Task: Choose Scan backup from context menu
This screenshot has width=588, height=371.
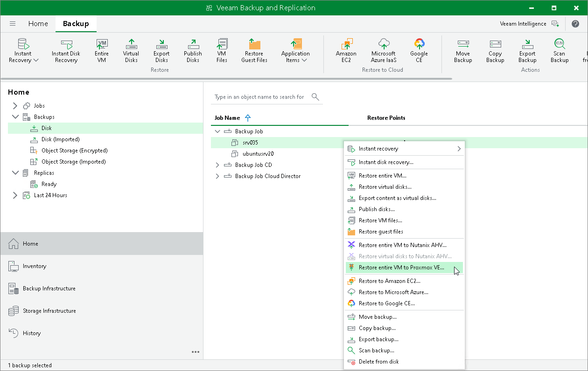Action: (x=405, y=350)
